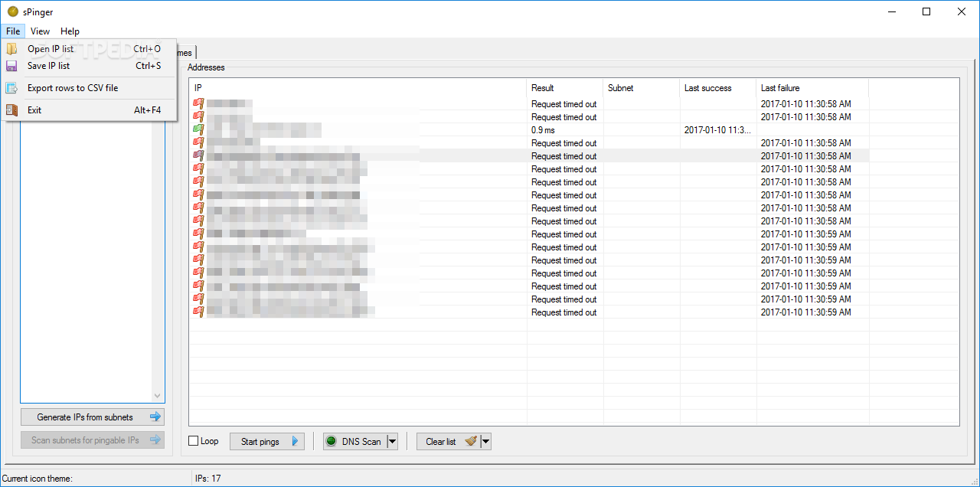980x487 pixels.
Task: Open the Help menu
Action: point(70,31)
